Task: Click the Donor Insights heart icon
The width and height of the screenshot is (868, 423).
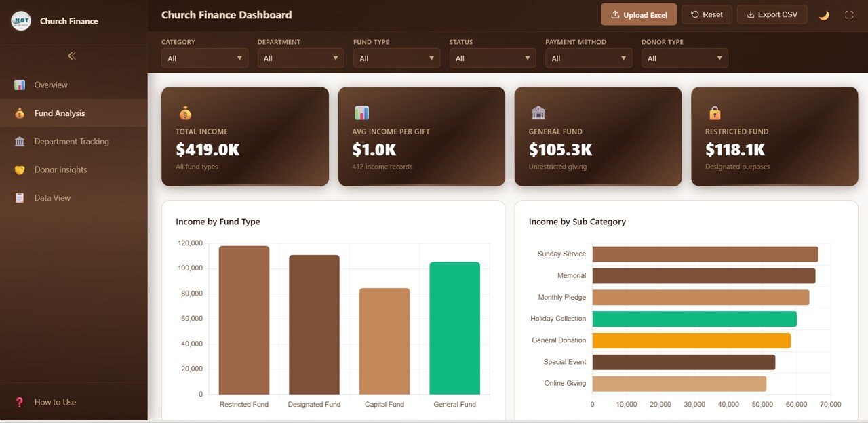Action: 20,169
